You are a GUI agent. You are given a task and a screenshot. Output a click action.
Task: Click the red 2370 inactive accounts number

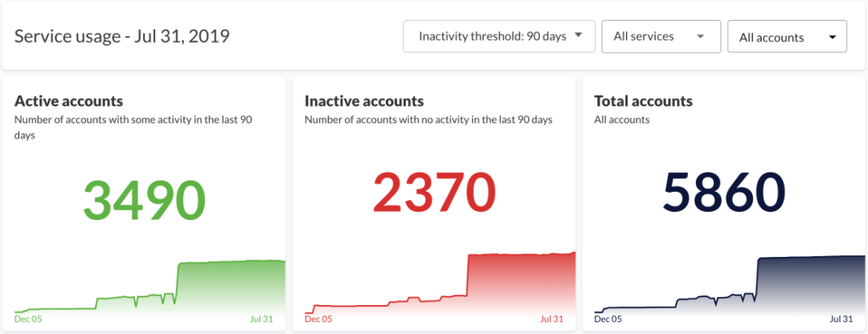(x=434, y=192)
